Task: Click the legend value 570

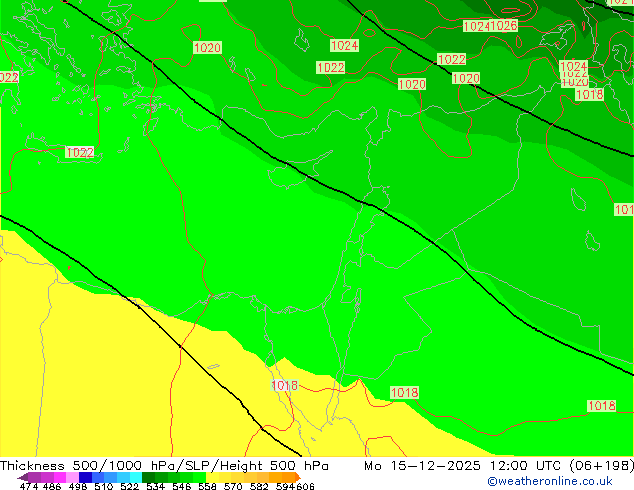Action: click(x=232, y=486)
